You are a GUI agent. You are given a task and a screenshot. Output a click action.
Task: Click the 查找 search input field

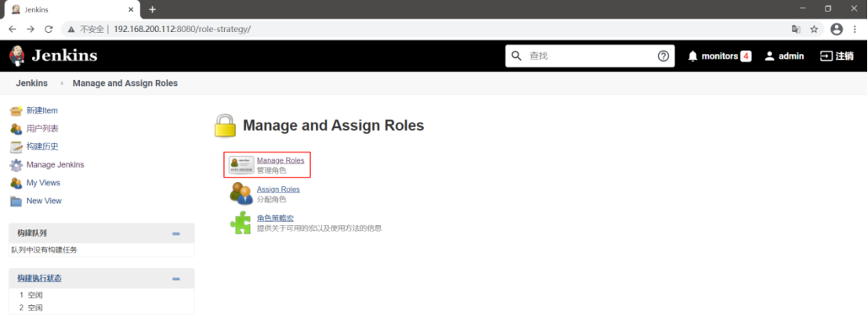click(x=590, y=56)
